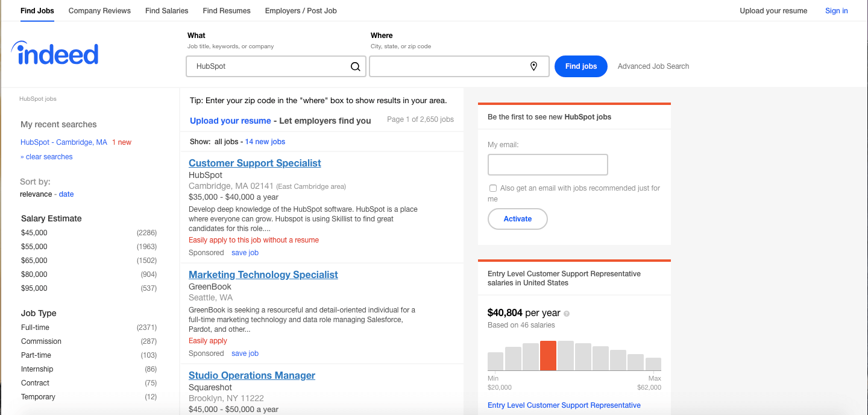Focus the Where location field

(x=449, y=66)
